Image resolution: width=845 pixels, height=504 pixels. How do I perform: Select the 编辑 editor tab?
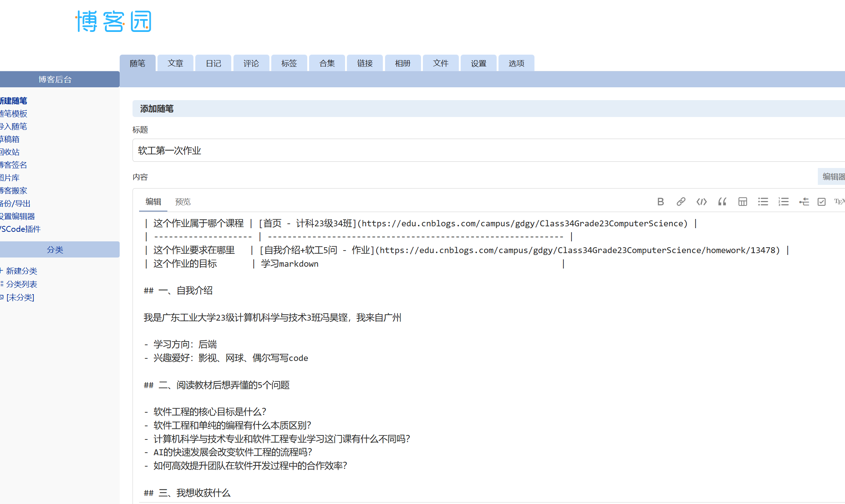[x=153, y=202]
